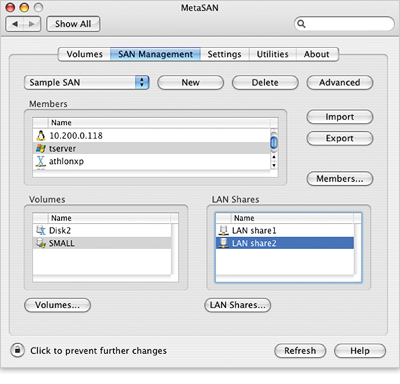The image size is (400, 384).
Task: Open the Settings tab
Action: (x=224, y=54)
